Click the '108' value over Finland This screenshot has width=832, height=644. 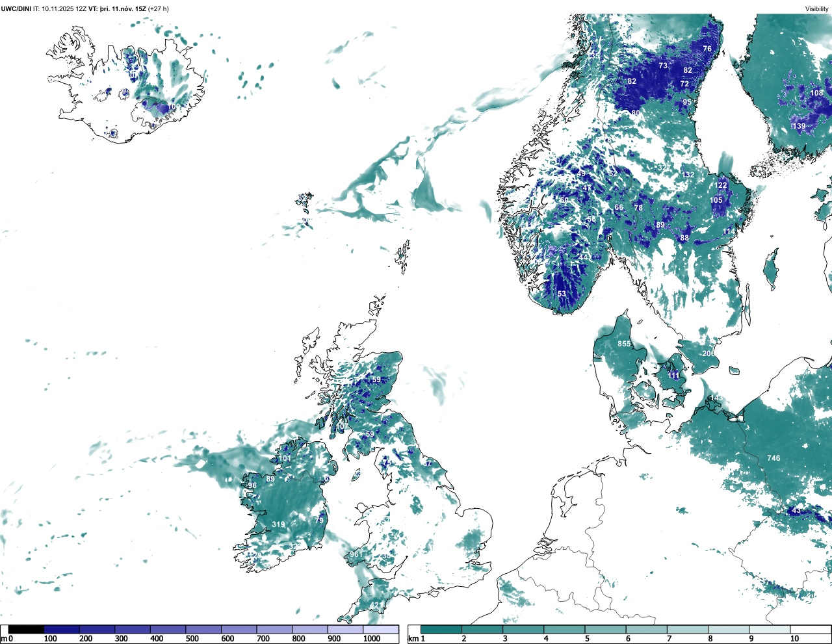(x=816, y=93)
